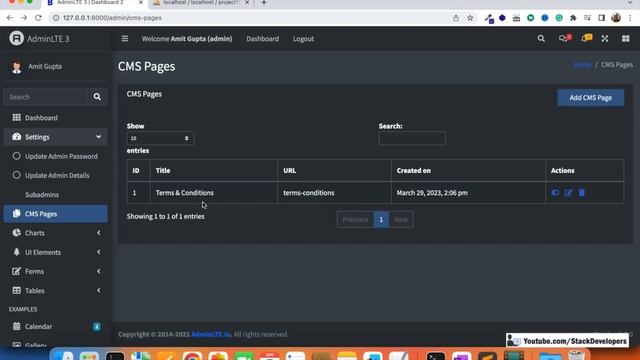
Task: Click the sidebar search magnifier button
Action: [97, 97]
